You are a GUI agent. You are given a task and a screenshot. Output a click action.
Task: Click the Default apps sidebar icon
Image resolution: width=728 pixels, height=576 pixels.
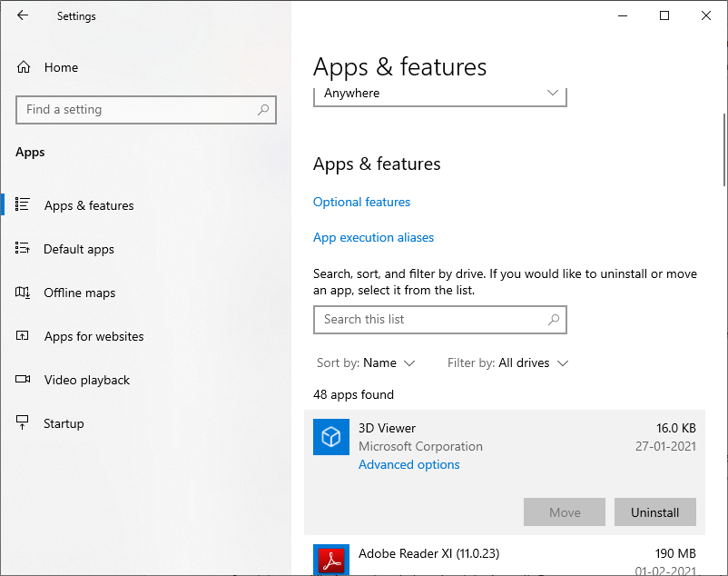click(x=23, y=248)
